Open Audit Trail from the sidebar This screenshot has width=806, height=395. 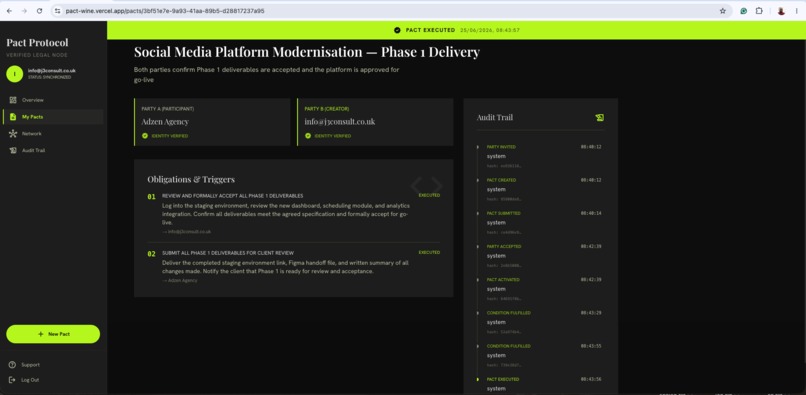click(53, 151)
